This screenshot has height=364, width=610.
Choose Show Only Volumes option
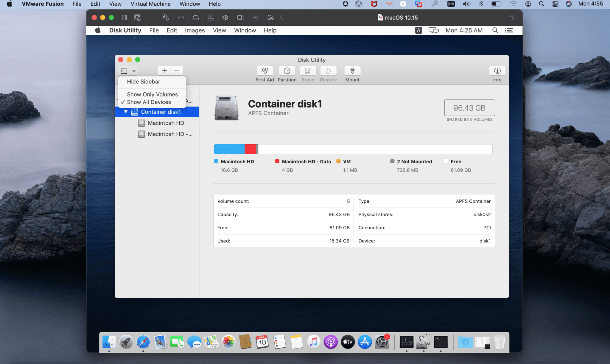point(152,94)
